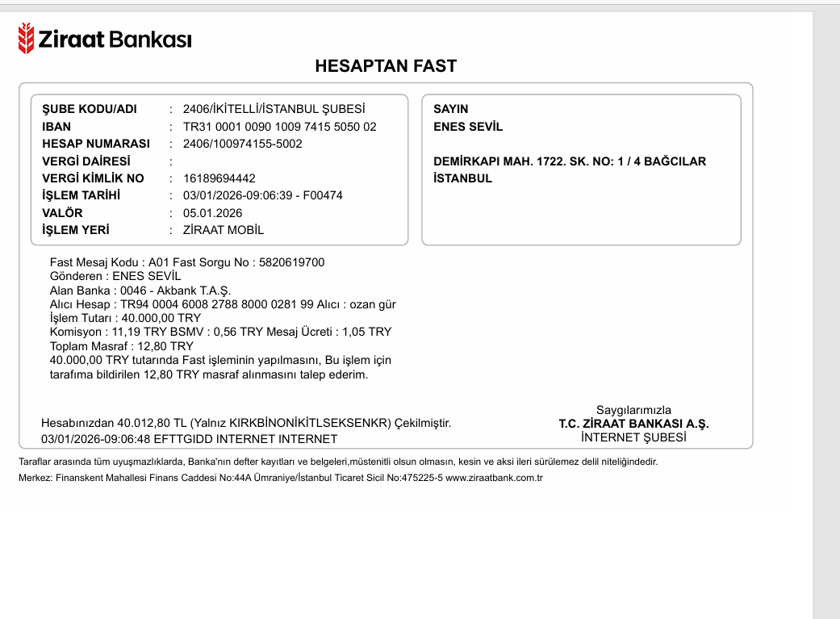The height and width of the screenshot is (619, 840).
Task: Click the VERGİ KİMLİK NO label
Action: pos(94,178)
